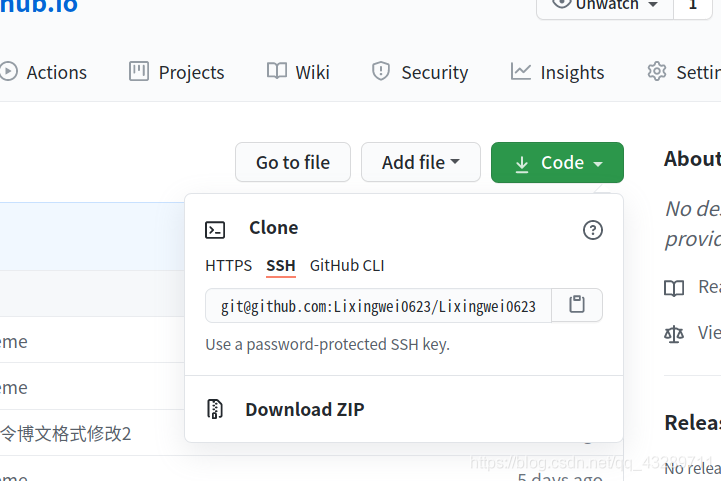Toggle the green Code dropdown button

557,162
